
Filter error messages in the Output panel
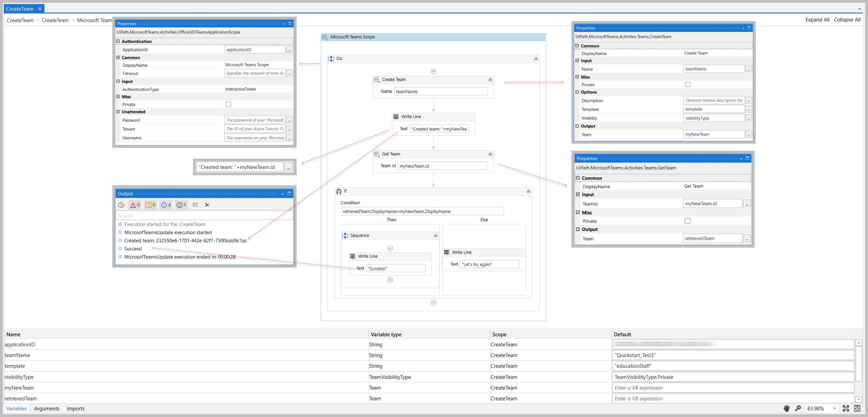pyautogui.click(x=134, y=205)
